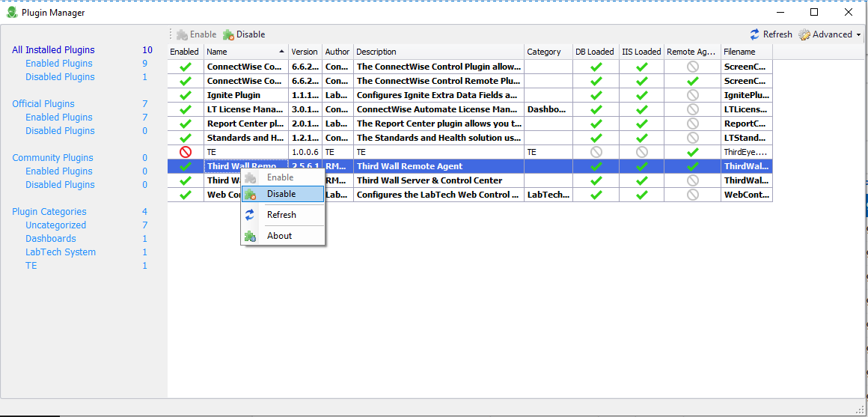
Task: Sort by the DB Loaded column header
Action: pyautogui.click(x=595, y=52)
